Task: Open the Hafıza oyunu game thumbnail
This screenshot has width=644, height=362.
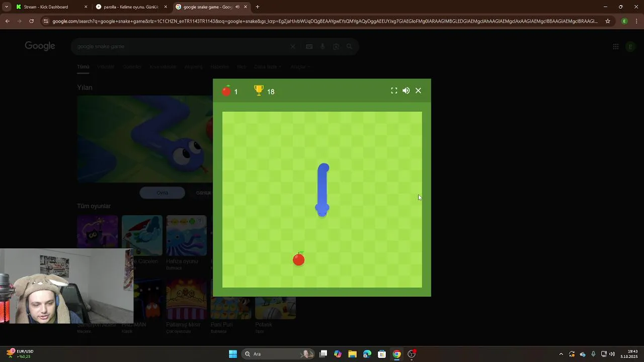Action: tap(186, 236)
